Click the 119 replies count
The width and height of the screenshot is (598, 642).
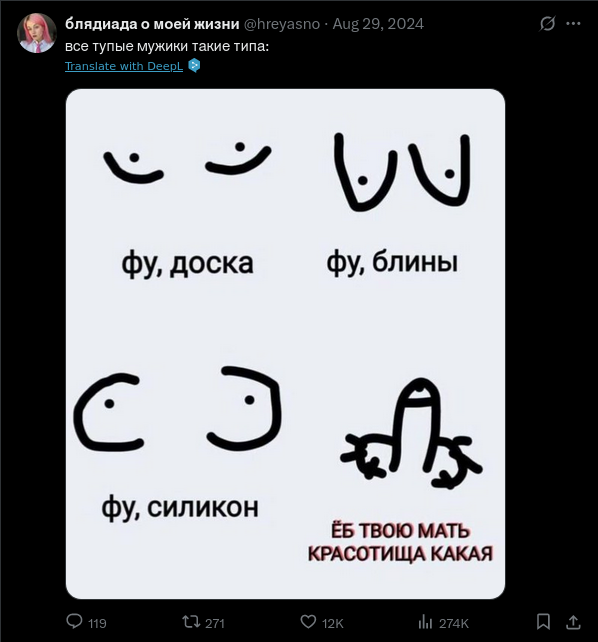click(97, 624)
